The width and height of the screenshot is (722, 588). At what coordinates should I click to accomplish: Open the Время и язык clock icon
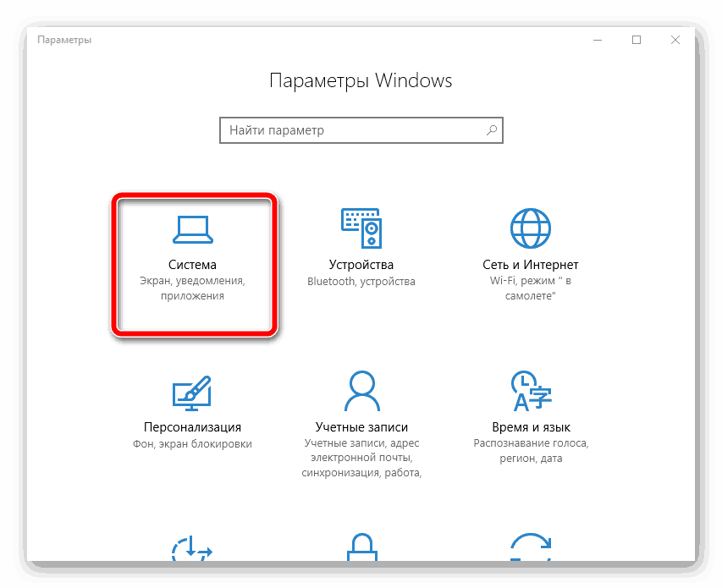tap(531, 389)
